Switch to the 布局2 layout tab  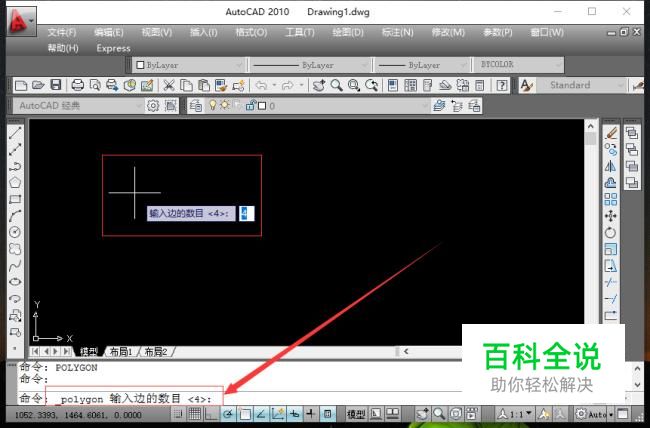pos(156,352)
